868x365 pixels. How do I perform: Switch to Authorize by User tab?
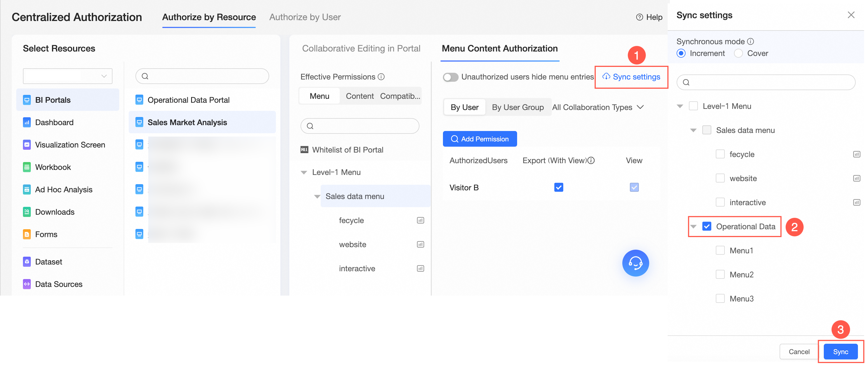305,17
